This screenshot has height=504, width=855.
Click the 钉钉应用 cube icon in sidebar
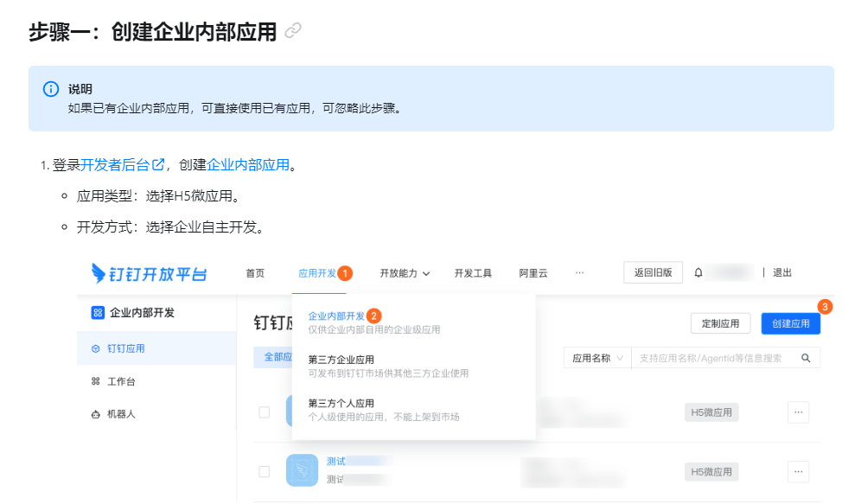click(x=95, y=348)
